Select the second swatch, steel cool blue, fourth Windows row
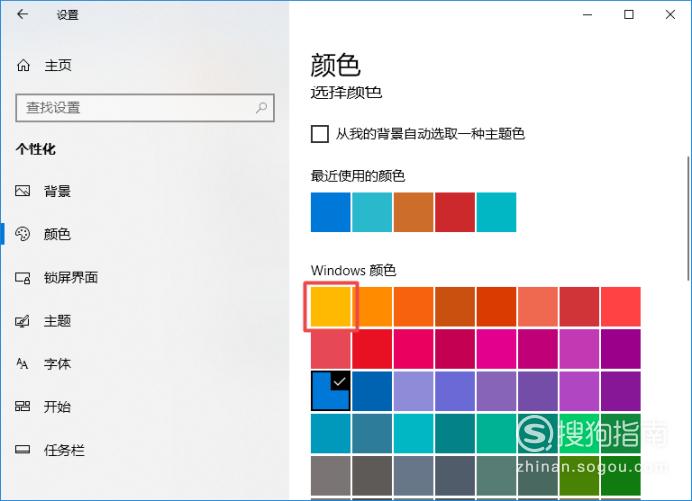The height and width of the screenshot is (501, 692). coord(372,433)
